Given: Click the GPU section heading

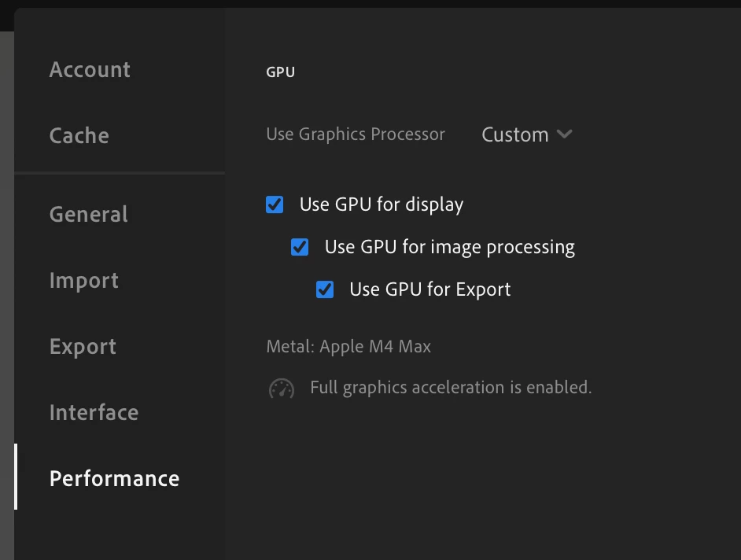Looking at the screenshot, I should [280, 72].
